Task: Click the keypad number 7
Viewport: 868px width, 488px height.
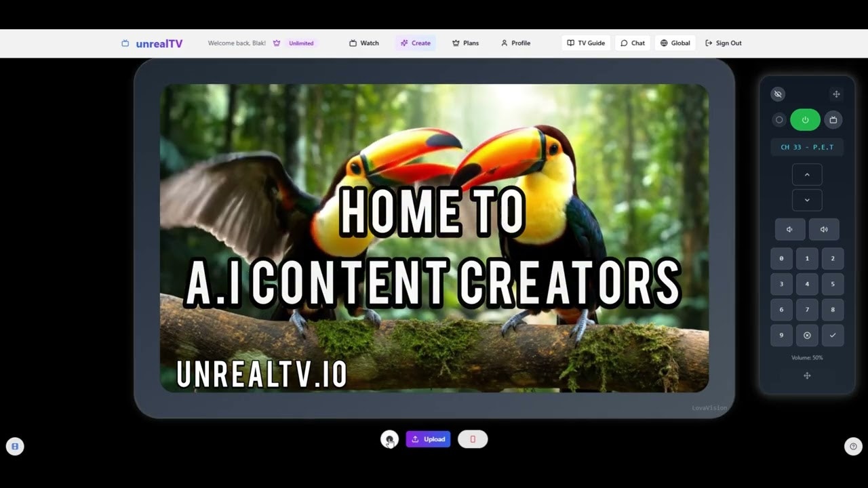Action: pos(807,310)
